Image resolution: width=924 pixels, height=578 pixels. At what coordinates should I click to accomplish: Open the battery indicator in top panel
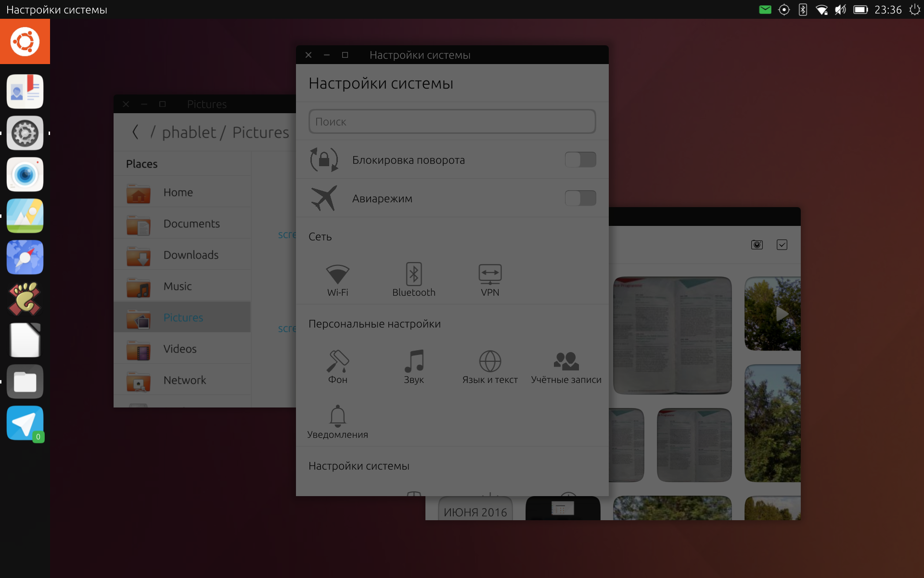(x=860, y=10)
